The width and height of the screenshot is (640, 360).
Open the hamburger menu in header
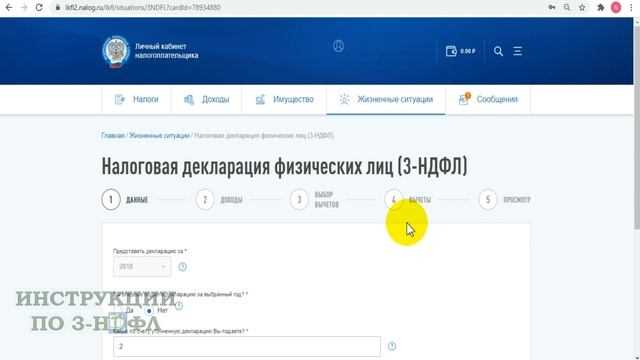pyautogui.click(x=518, y=51)
